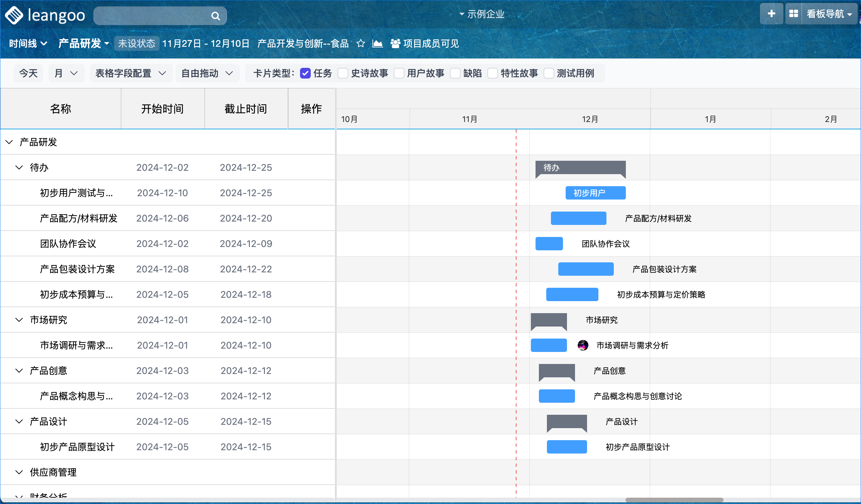Open the statistics chart icon

377,43
